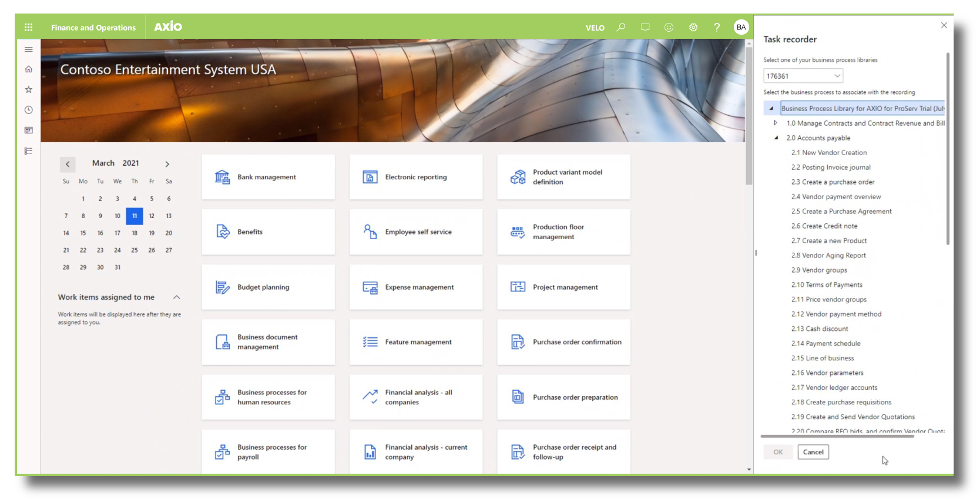Click Purchase order confirmation tile icon
The width and height of the screenshot is (980, 499).
click(518, 342)
